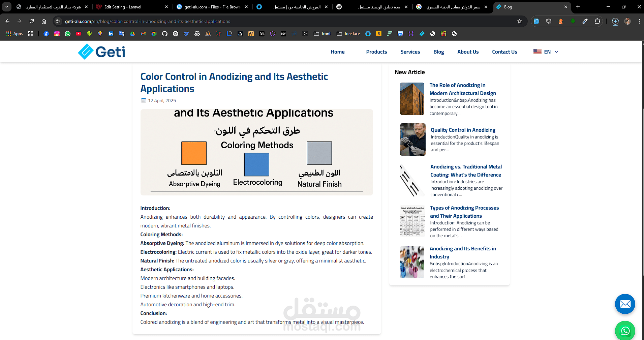Open 'Anodizing and Its Benefits in Industry' link
The height and width of the screenshot is (340, 644).
(x=463, y=253)
